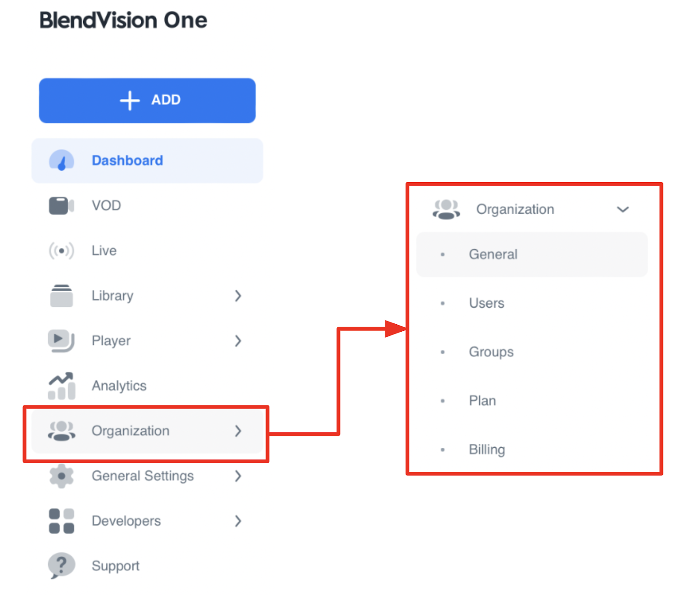The width and height of the screenshot is (700, 597).
Task: Select the Library stack icon
Action: [x=61, y=295]
